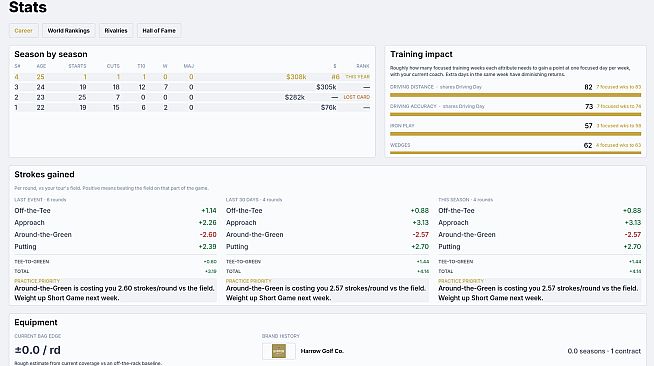Click This Season Around-the-Green "-2.57" value
The image size is (654, 366).
coord(633,235)
